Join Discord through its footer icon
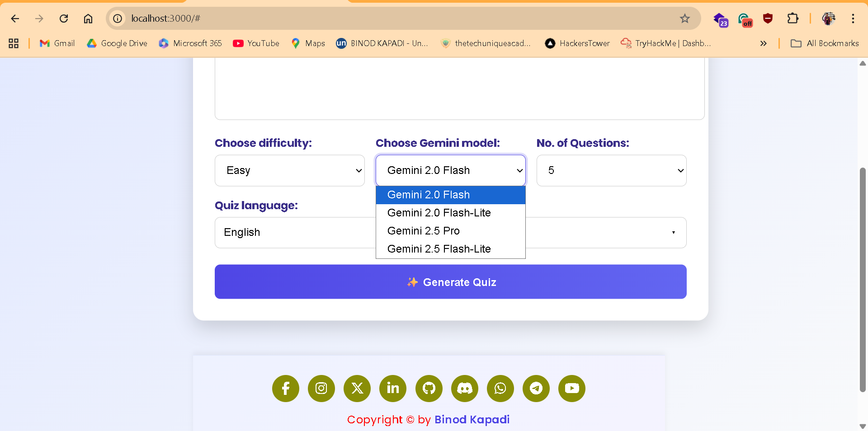 point(464,389)
